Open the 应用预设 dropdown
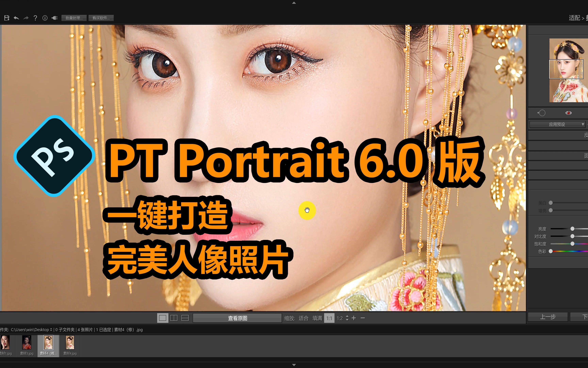This screenshot has width=588, height=368. (557, 124)
